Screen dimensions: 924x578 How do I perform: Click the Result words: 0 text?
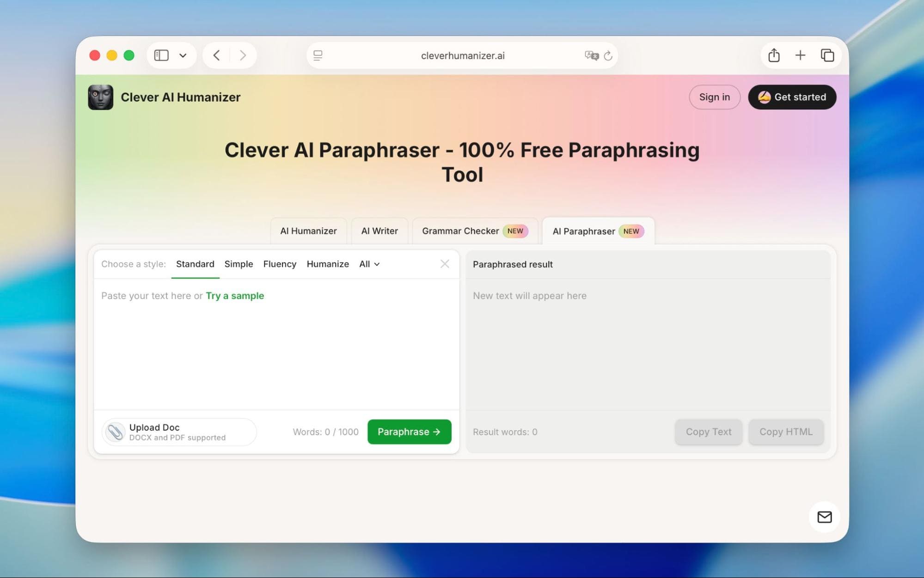(505, 432)
